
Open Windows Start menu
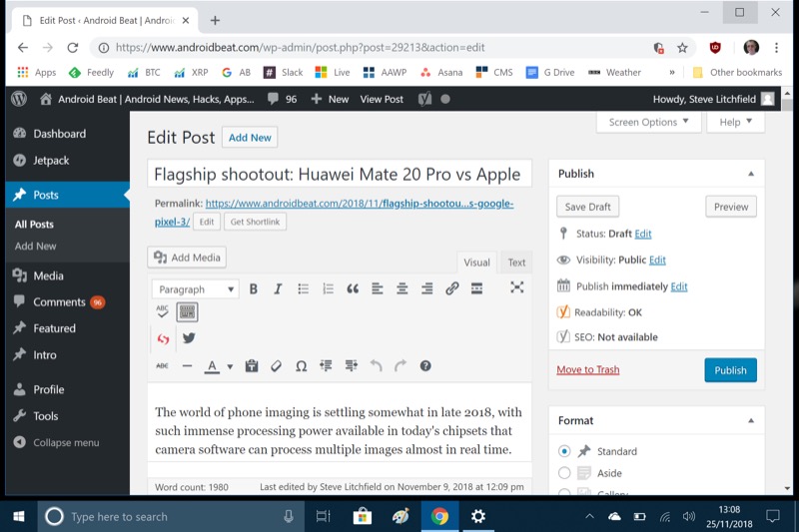point(19,517)
